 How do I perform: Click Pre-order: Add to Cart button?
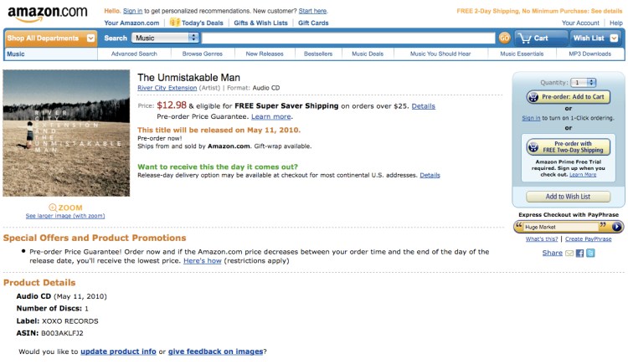click(x=569, y=97)
